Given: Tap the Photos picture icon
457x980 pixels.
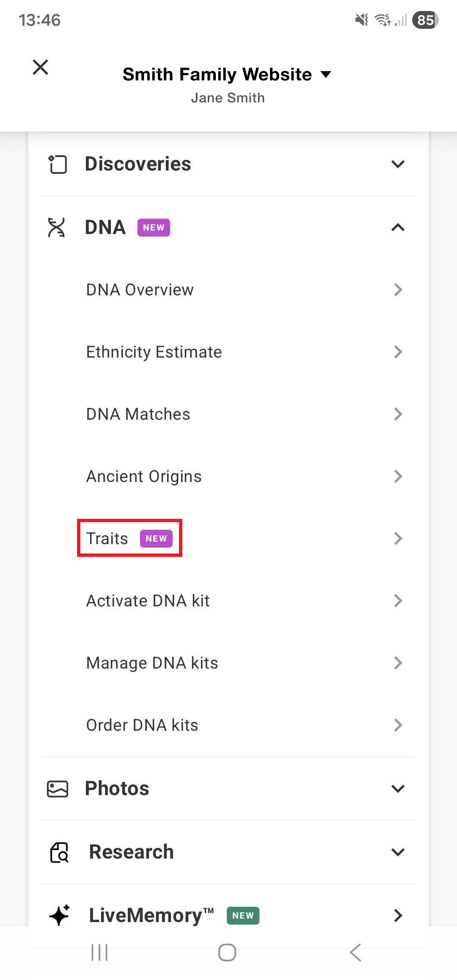Looking at the screenshot, I should pyautogui.click(x=58, y=789).
